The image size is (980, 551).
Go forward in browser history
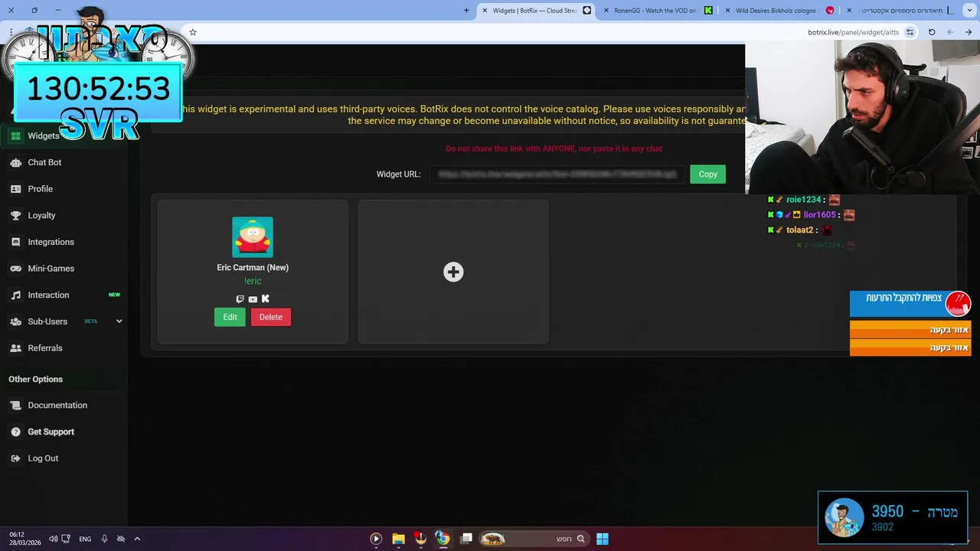(950, 32)
